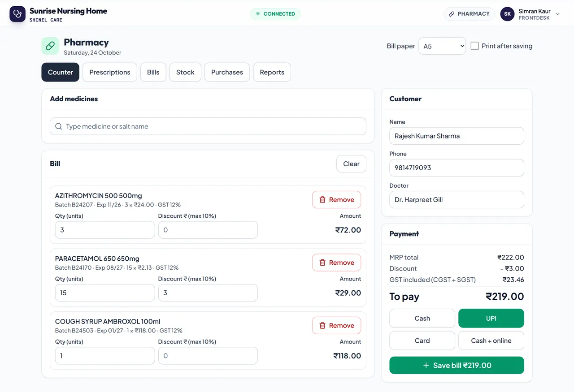Edit Azithromycin quantity field
Viewport: 574px width, 392px height.
pos(105,230)
